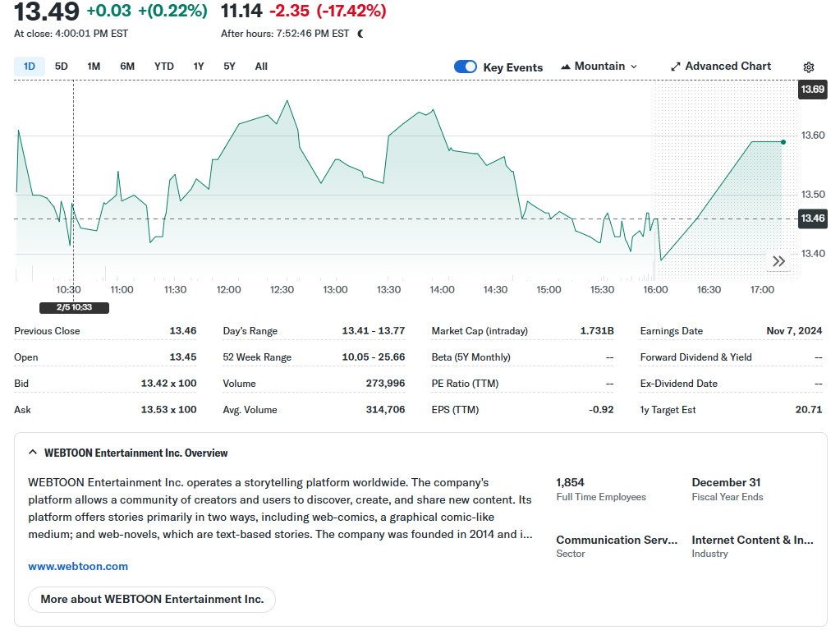The width and height of the screenshot is (840, 635).
Task: Click the after-hours price 11.14
Action: tap(241, 11)
